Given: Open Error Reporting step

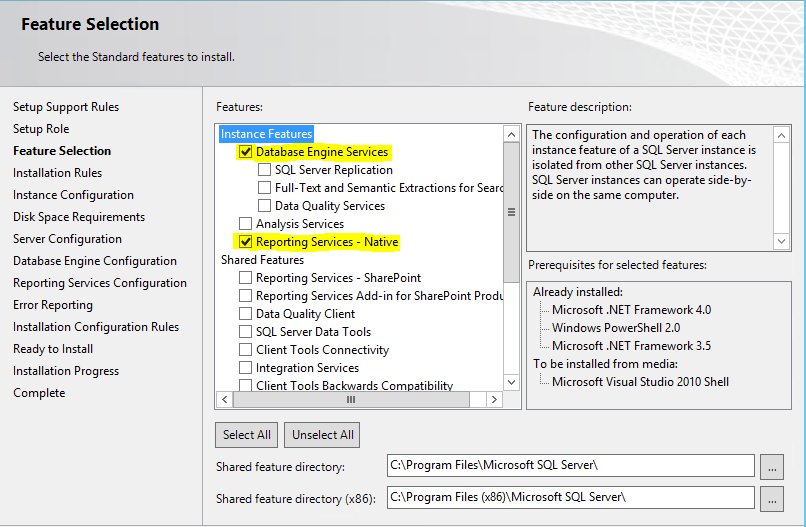Looking at the screenshot, I should [x=53, y=305].
